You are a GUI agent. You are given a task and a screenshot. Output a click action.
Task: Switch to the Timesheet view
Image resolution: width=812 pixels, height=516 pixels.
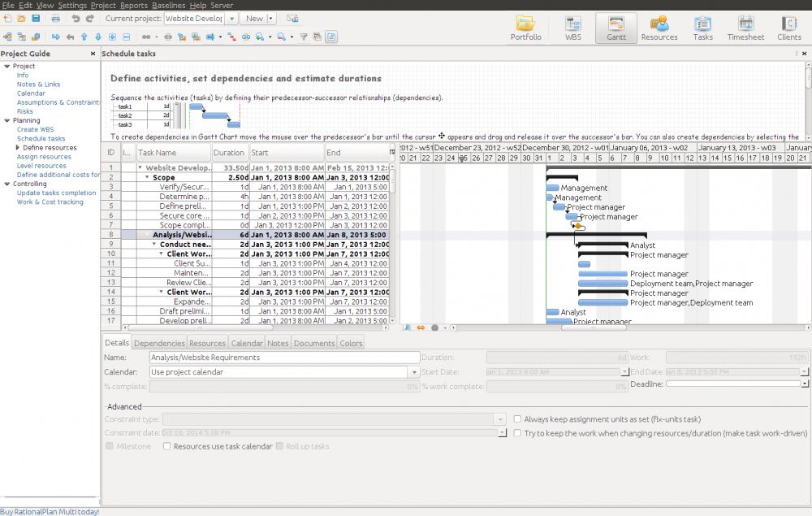745,27
